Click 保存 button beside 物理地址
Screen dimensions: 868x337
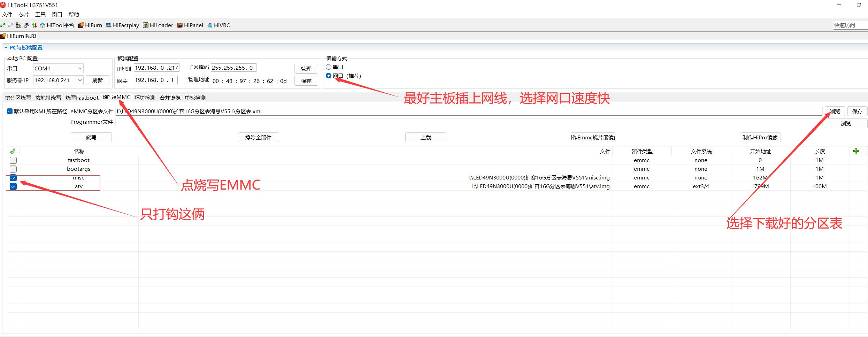point(306,81)
